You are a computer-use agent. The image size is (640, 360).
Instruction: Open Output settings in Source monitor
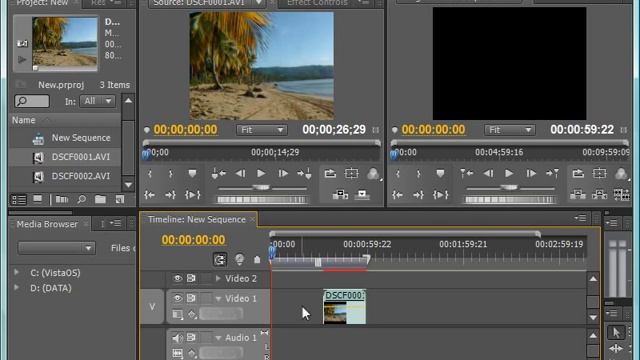(x=373, y=174)
